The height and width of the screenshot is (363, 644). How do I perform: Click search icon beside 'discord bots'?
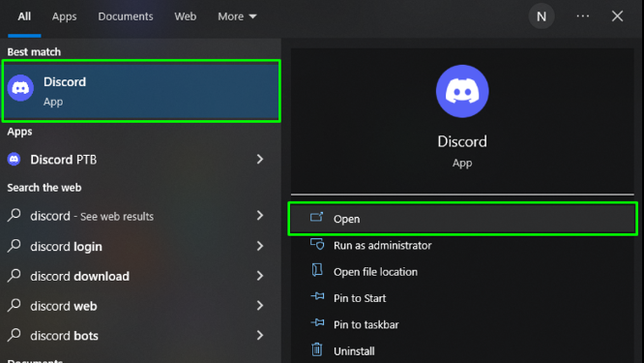pos(14,335)
